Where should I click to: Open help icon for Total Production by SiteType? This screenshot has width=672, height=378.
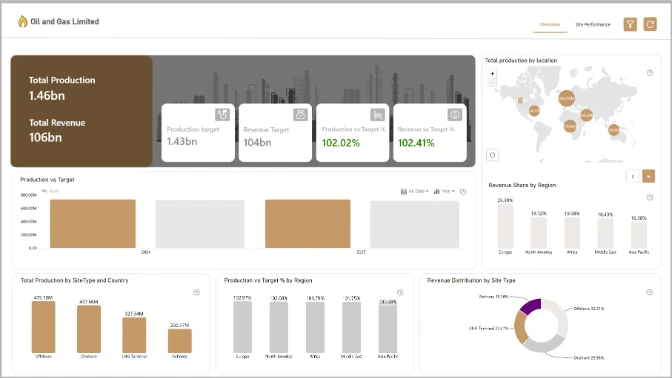(196, 292)
